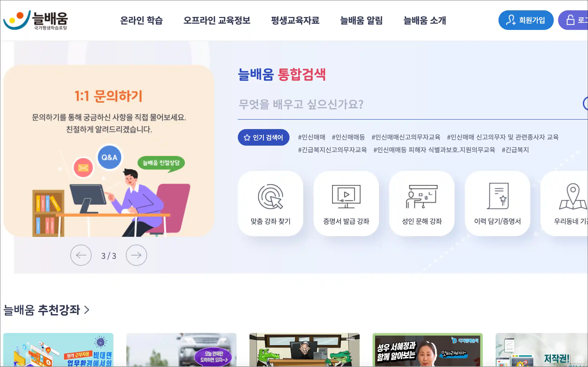Open the 성인 문해 강좌 icon
The width and height of the screenshot is (588, 367).
coord(422,197)
